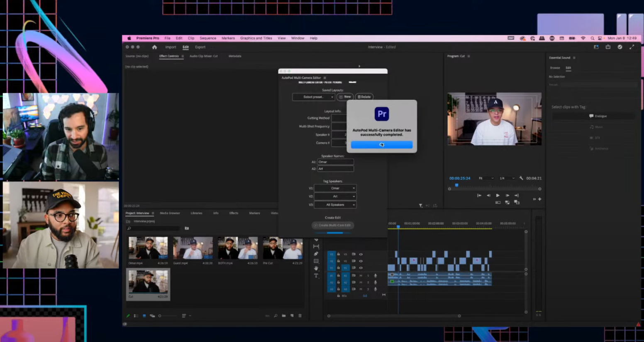
Task: Mute audio track A3
Action: pyautogui.click(x=361, y=289)
